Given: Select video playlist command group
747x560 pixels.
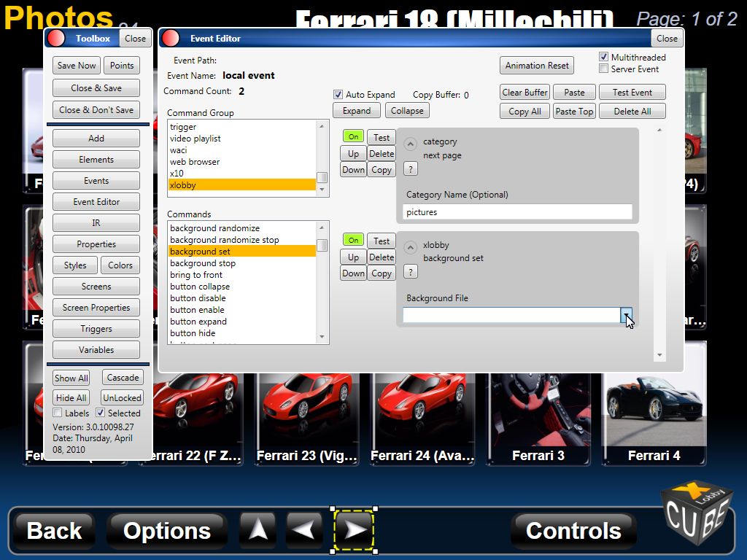Looking at the screenshot, I should (x=242, y=139).
